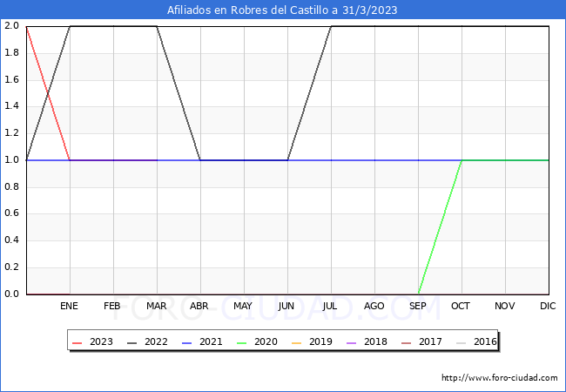Click the 2023 legend label
The height and width of the screenshot is (392, 566).
coord(101,341)
